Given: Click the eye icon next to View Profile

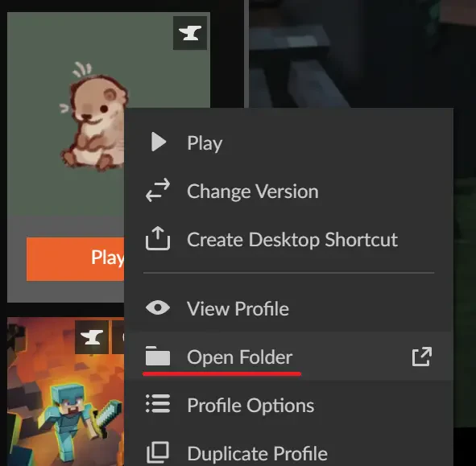Looking at the screenshot, I should tap(158, 307).
